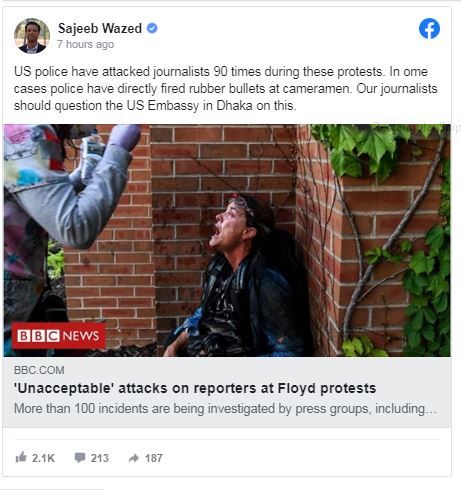The image size is (461, 490).
Task: Click the journalist's face in the photo
Action: click(x=231, y=225)
